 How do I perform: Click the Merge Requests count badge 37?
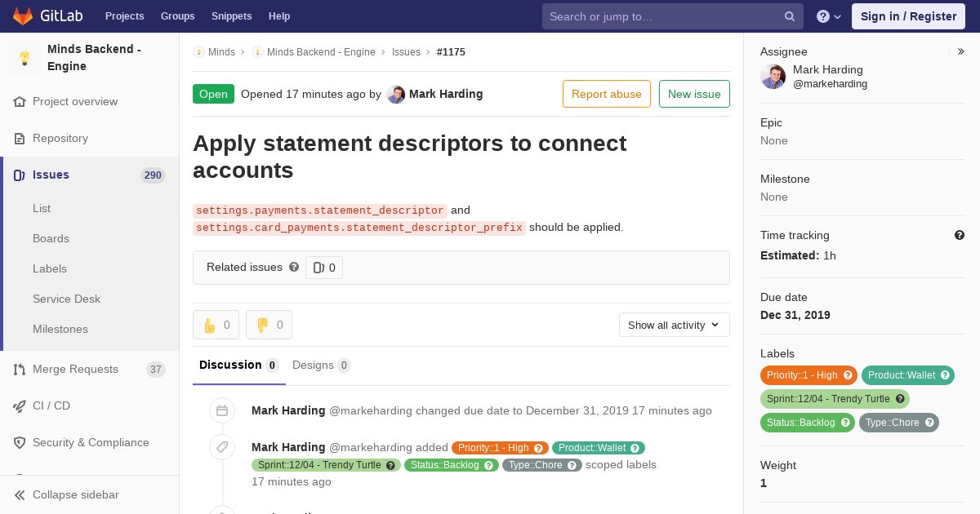156,370
